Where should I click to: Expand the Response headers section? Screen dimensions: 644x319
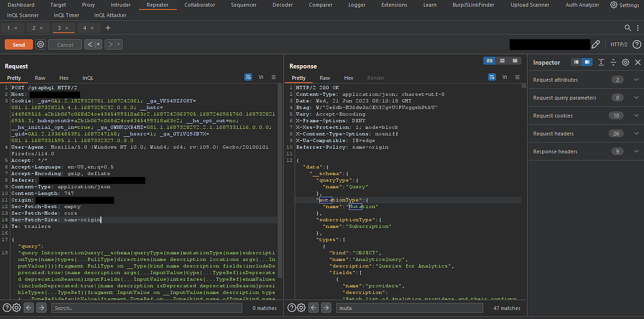point(636,151)
